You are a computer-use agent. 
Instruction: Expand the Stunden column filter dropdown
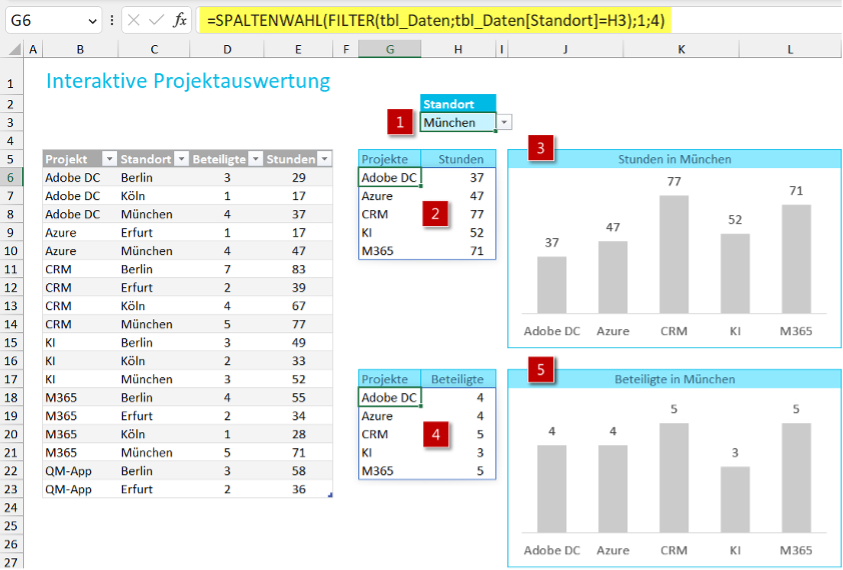coord(323,159)
